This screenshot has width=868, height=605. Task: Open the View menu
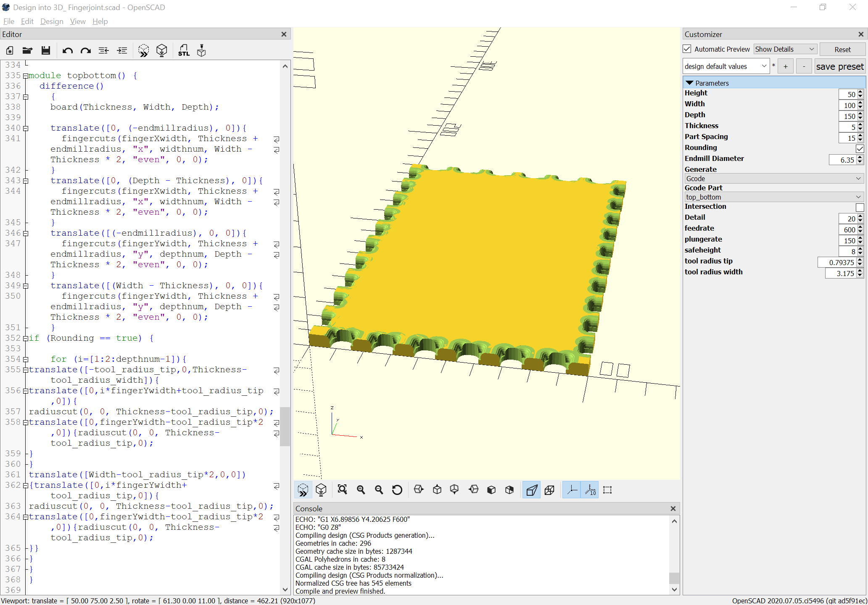point(78,21)
